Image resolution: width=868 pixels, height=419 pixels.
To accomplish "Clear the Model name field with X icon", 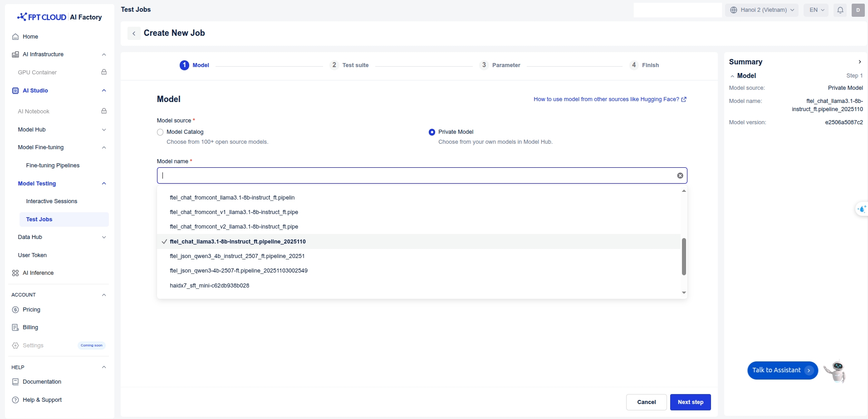I will 680,175.
